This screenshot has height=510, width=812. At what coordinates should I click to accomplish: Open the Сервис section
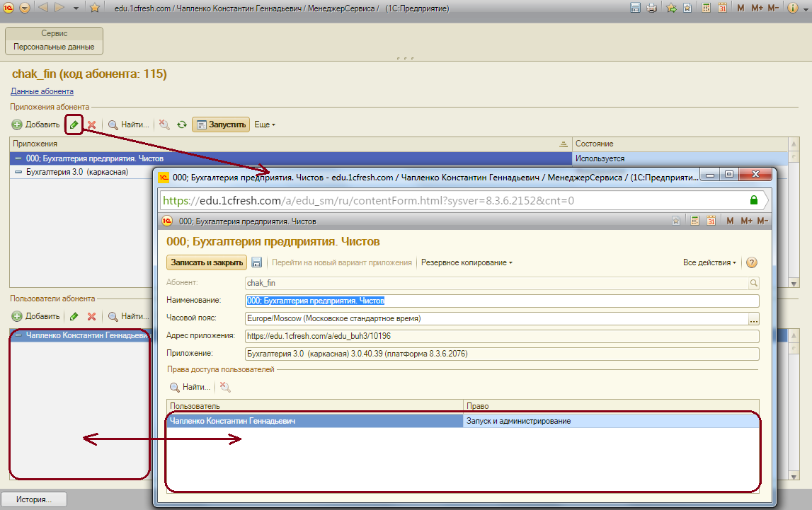pyautogui.click(x=54, y=33)
